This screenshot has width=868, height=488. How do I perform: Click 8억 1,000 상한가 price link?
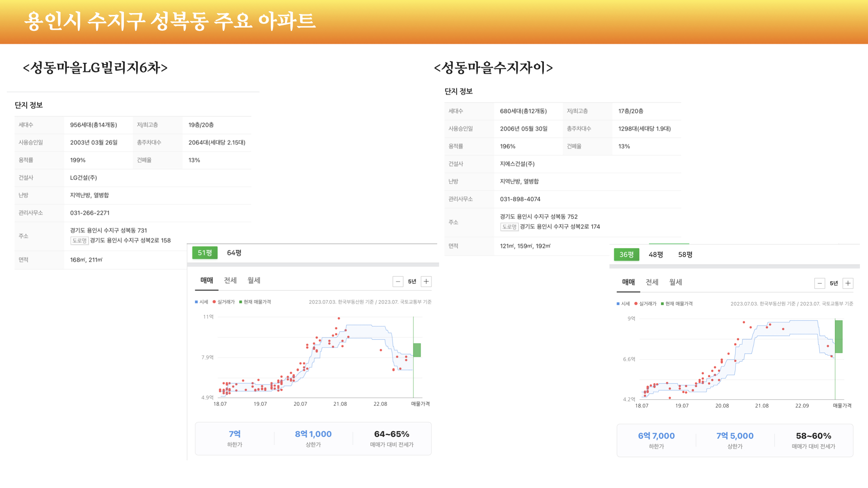pos(313,434)
